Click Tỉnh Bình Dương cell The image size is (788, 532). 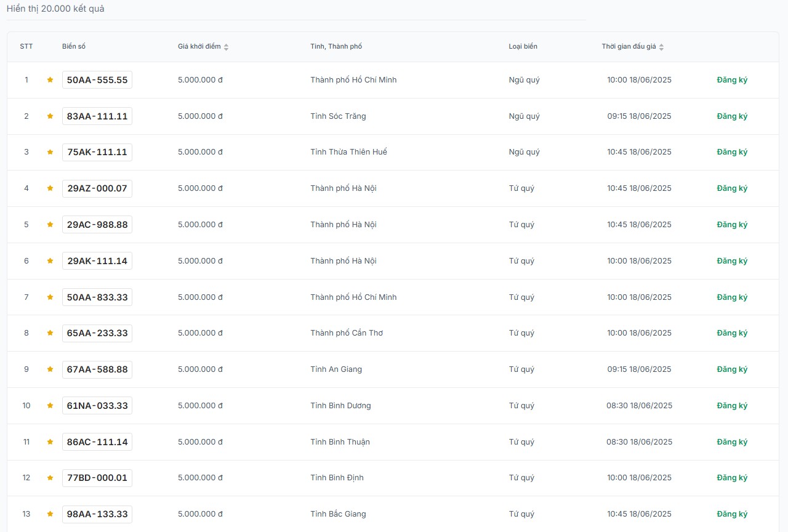pyautogui.click(x=340, y=406)
